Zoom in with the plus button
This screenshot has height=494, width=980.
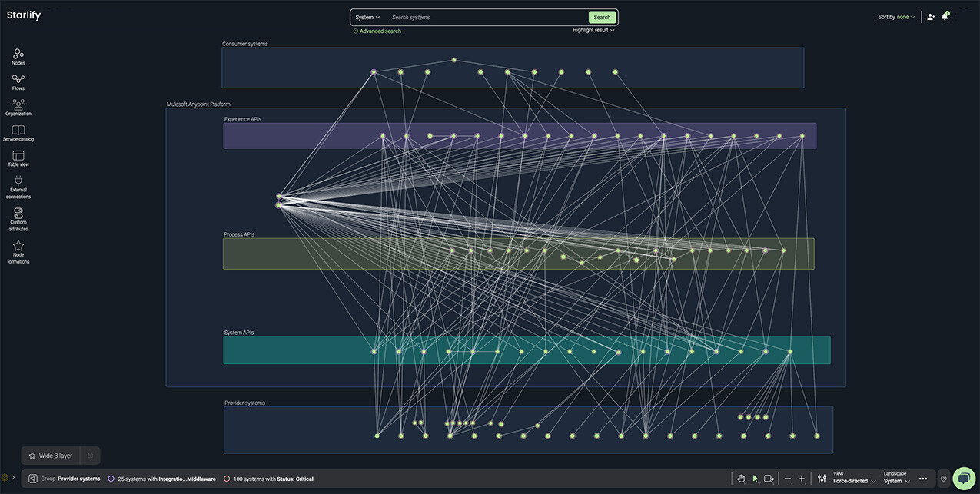pos(802,479)
